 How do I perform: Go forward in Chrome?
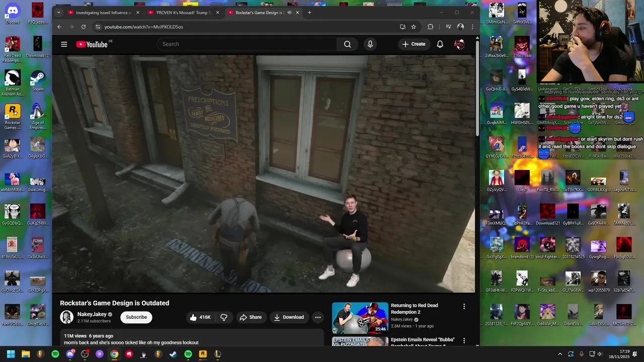coord(71,27)
